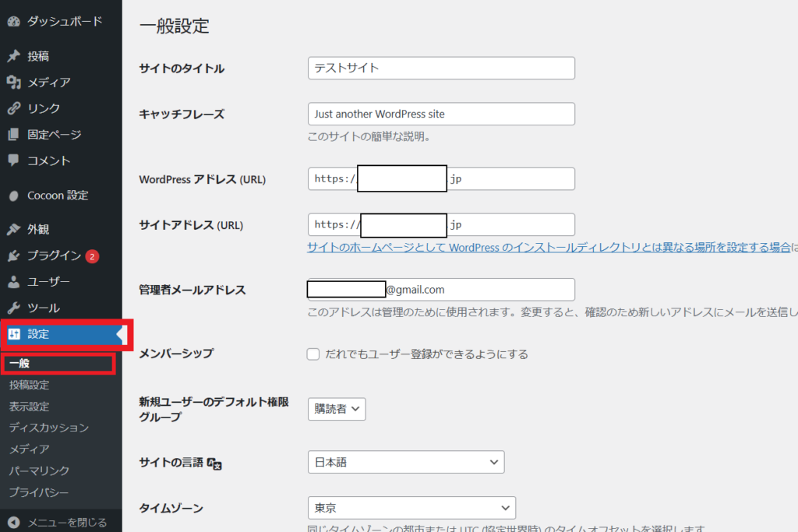Select the パーマリンク submenu item
The image size is (798, 532).
(39, 470)
